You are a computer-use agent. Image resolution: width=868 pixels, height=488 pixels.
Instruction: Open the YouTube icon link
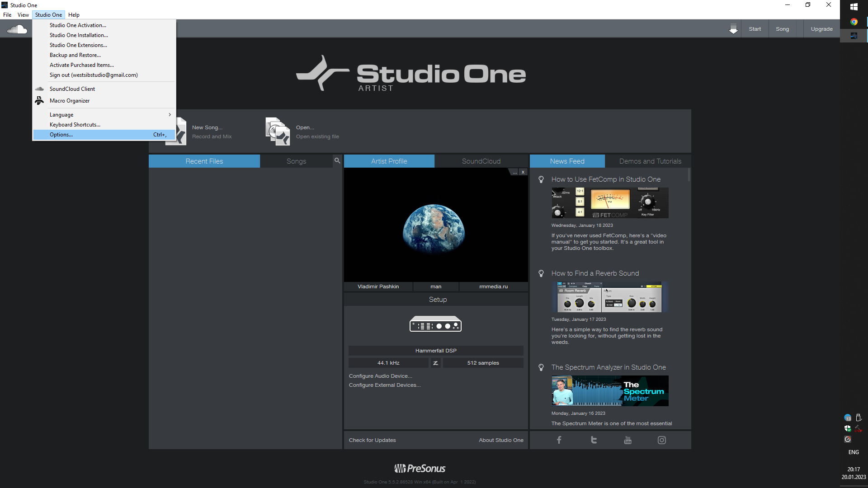pos(627,440)
